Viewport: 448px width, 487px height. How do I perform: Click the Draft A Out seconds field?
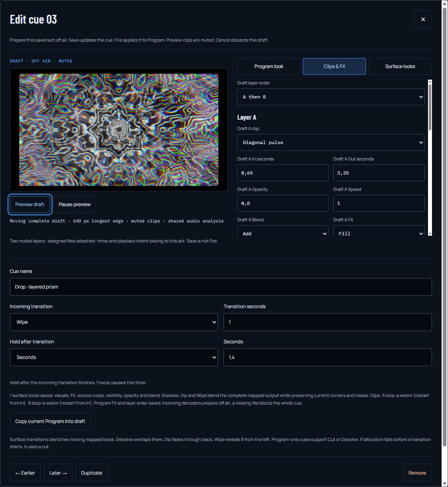(x=379, y=173)
